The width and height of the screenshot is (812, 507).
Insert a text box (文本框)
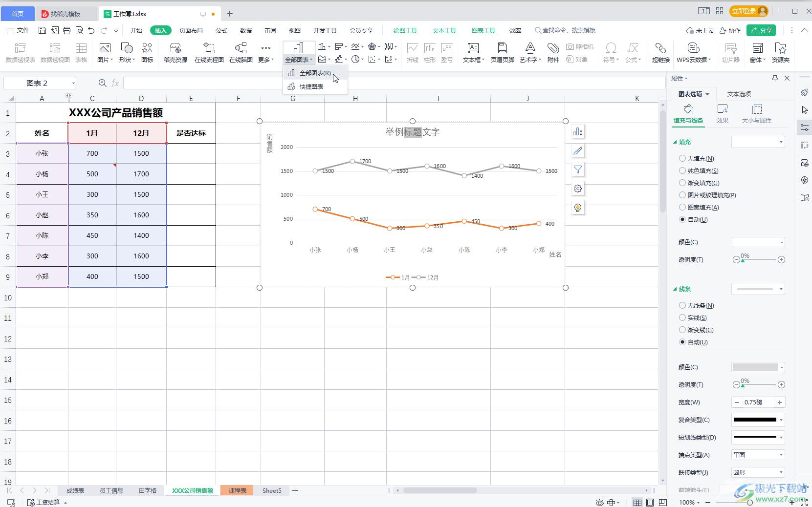point(473,53)
